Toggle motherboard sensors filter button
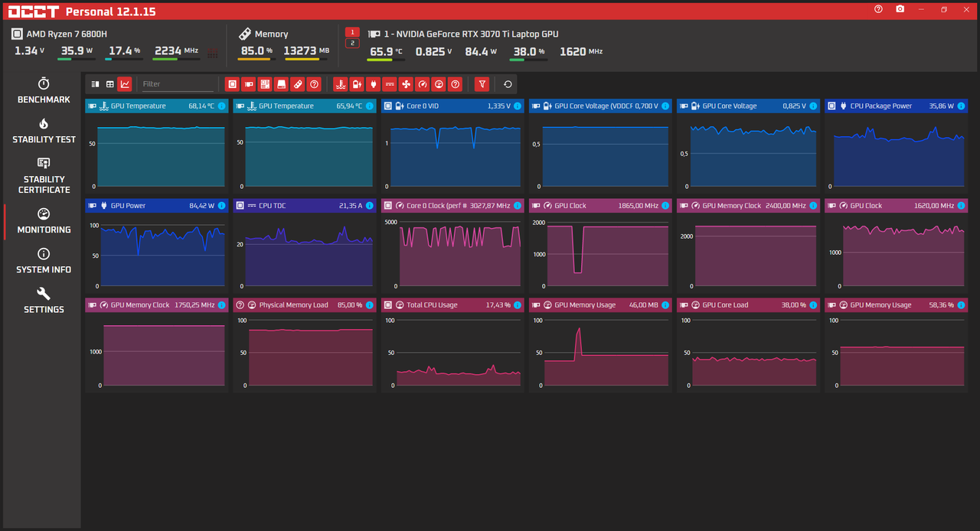The height and width of the screenshot is (531, 980). point(265,84)
